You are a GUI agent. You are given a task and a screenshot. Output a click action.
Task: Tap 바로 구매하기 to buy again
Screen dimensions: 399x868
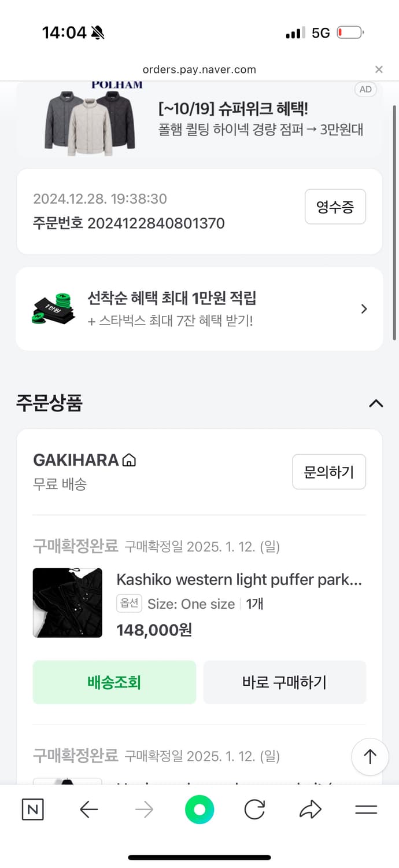[x=285, y=682]
